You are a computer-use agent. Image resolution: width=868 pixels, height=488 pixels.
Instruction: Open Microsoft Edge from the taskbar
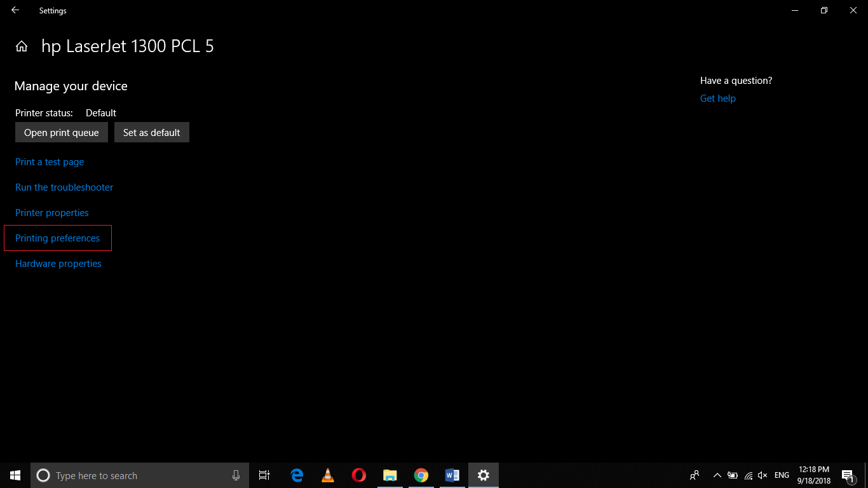(296, 475)
